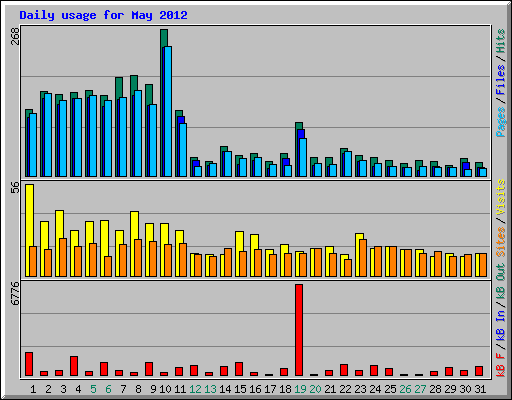Click the Files legend label

point(501,80)
